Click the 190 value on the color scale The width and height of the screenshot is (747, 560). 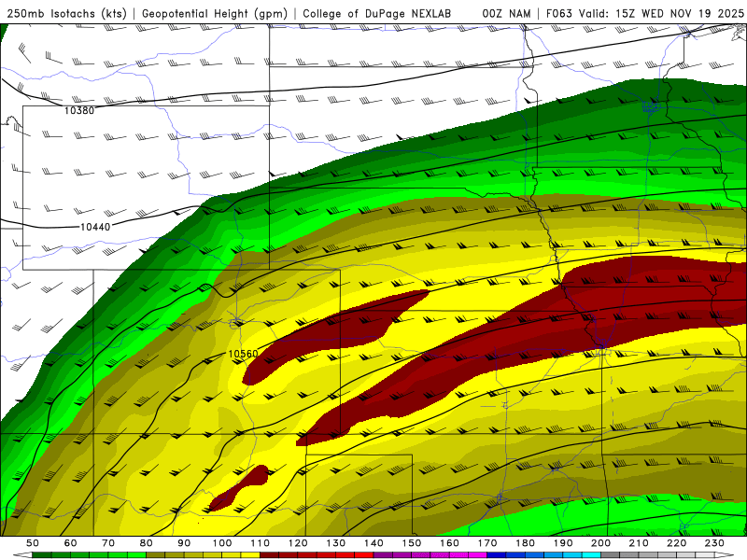click(563, 543)
